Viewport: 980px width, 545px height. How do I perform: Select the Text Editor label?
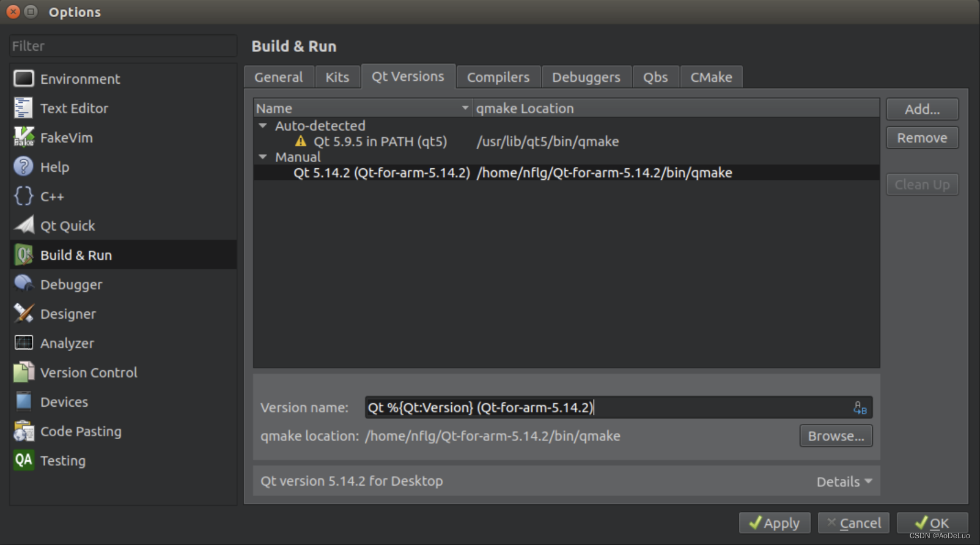(x=74, y=108)
